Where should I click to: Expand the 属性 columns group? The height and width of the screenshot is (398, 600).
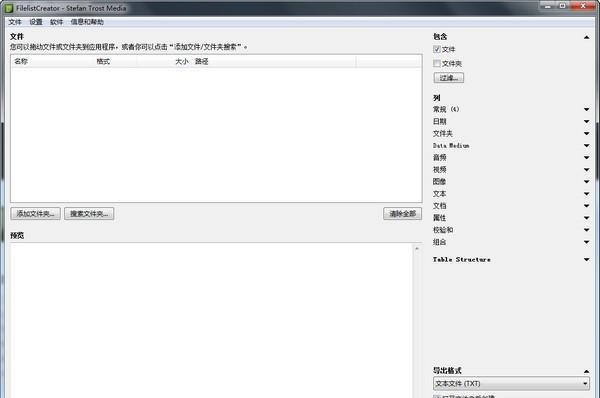586,218
